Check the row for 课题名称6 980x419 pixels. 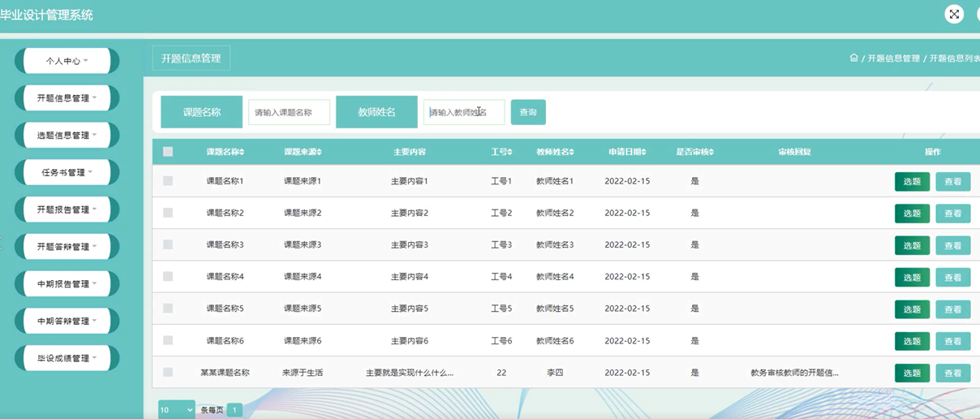168,340
